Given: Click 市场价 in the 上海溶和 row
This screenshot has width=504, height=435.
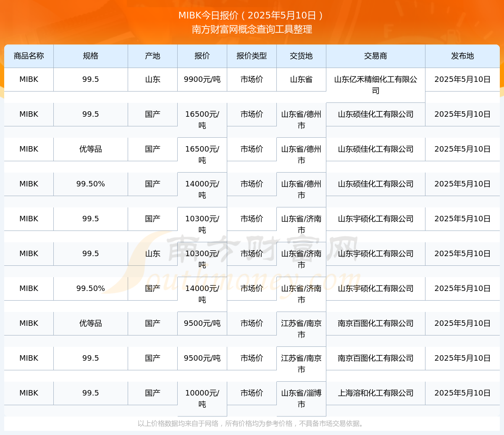Looking at the screenshot, I should (x=252, y=393).
